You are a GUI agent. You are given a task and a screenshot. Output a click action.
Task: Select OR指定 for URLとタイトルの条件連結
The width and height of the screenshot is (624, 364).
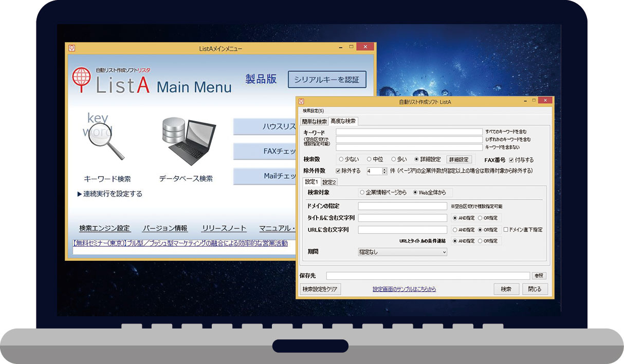tap(481, 241)
